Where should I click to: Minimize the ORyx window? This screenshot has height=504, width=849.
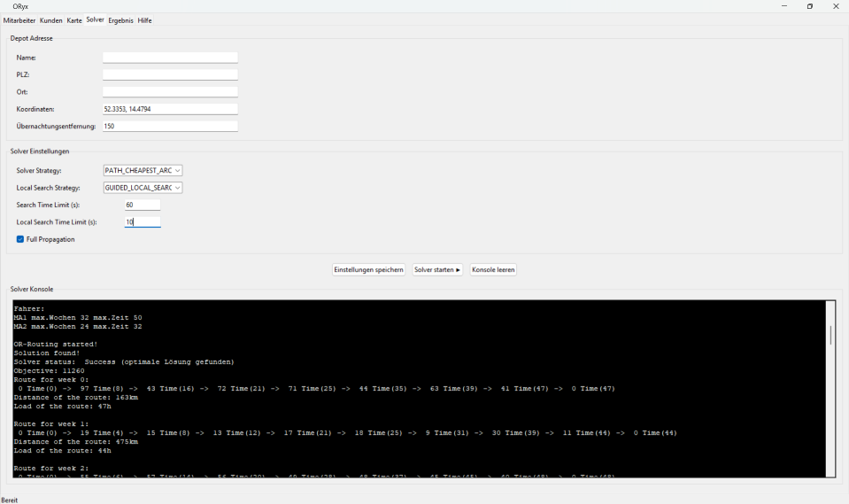click(x=783, y=6)
